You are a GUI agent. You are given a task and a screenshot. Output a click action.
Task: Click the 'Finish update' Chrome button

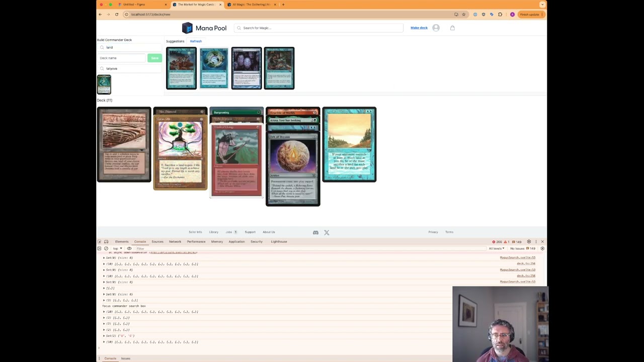[532, 15]
